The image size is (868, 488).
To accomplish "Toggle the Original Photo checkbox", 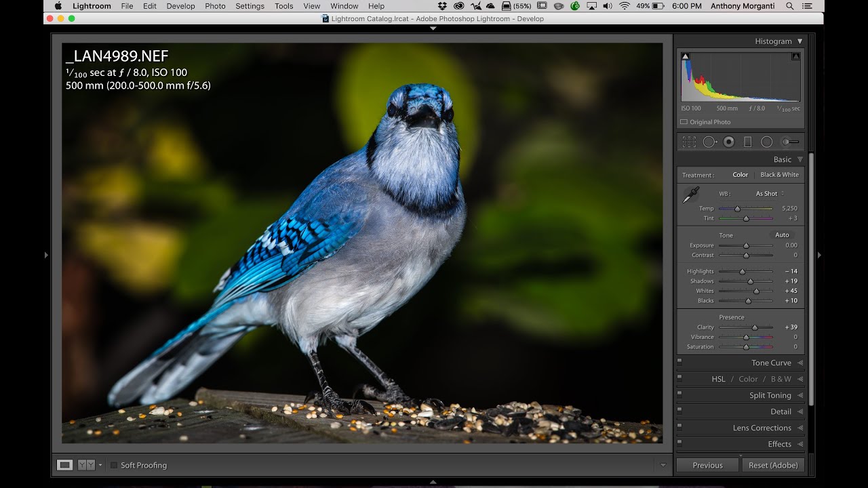I will click(684, 122).
